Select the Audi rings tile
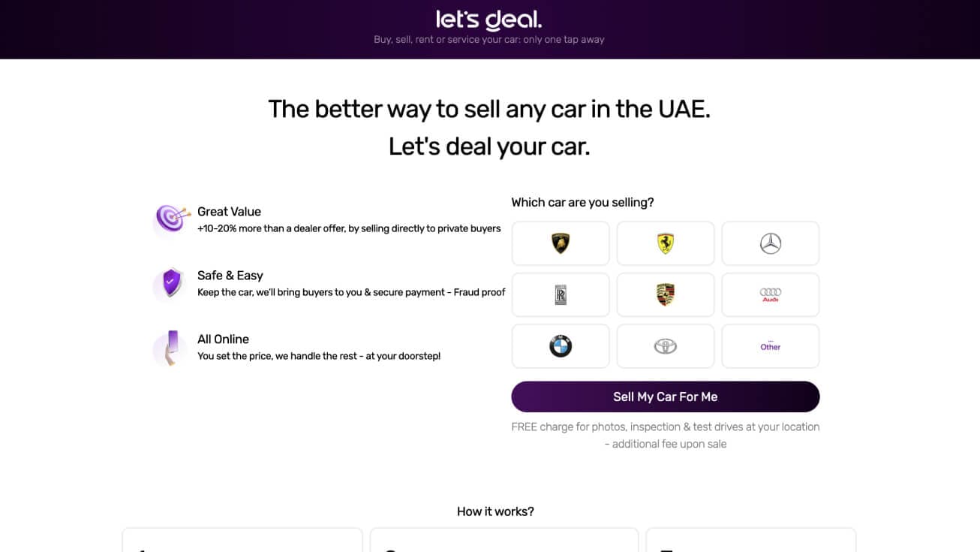Viewport: 980px width, 552px height. coord(771,295)
